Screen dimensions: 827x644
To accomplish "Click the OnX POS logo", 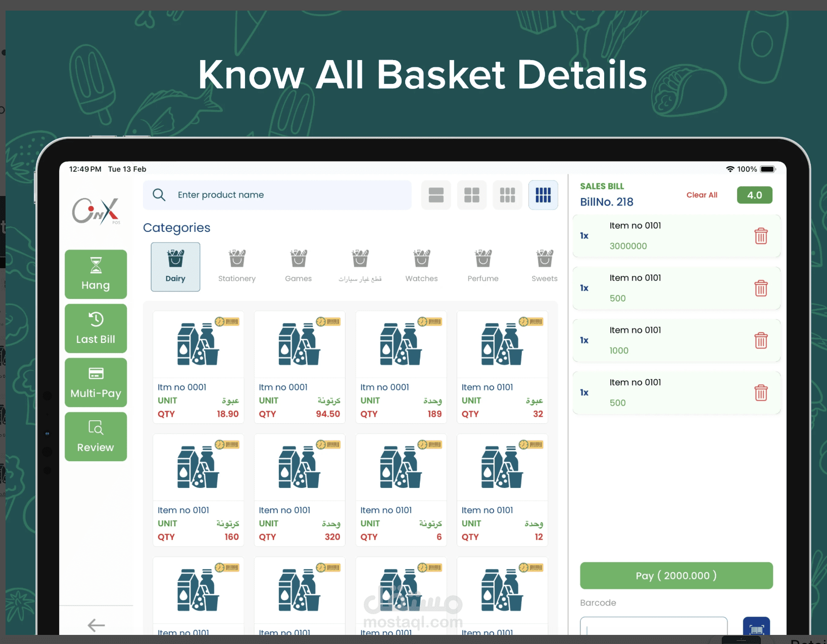I will [x=96, y=211].
